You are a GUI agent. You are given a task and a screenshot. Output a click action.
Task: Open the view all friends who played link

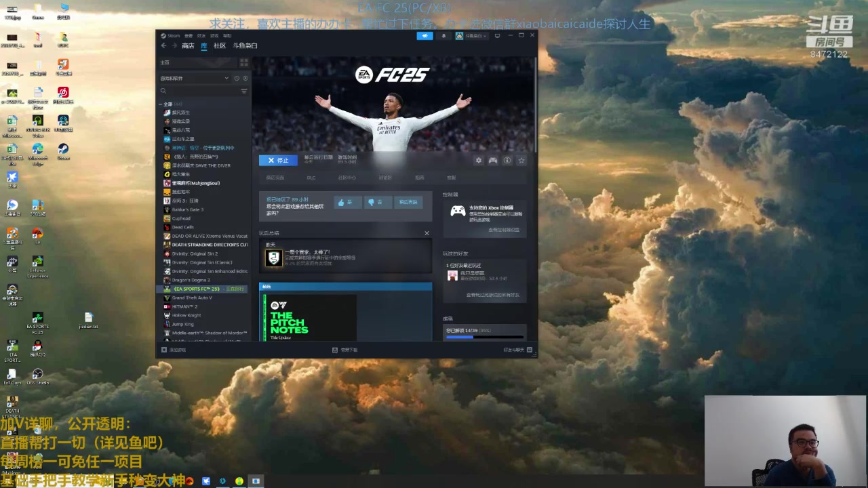[493, 295]
